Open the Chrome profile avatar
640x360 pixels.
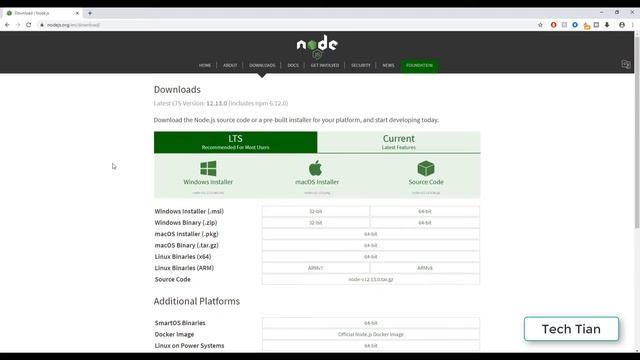pyautogui.click(x=622, y=25)
